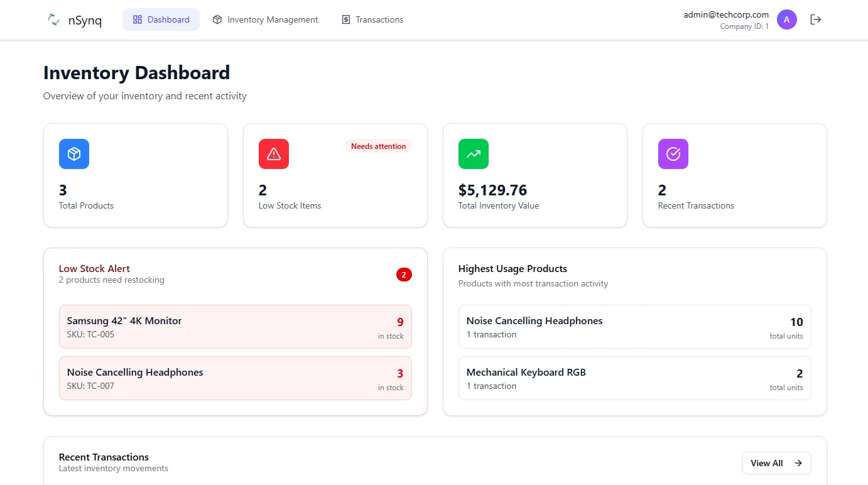Select the Samsung 42" 4K Monitor alert entry
Image resolution: width=868 pixels, height=485 pixels.
click(x=235, y=326)
